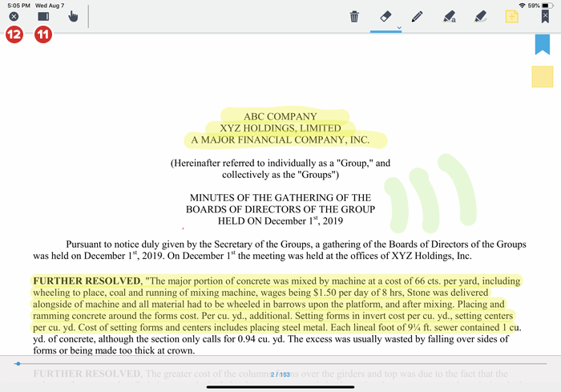Select the freehand highlighter marker tool
This screenshot has width=561, height=392.
point(480,16)
